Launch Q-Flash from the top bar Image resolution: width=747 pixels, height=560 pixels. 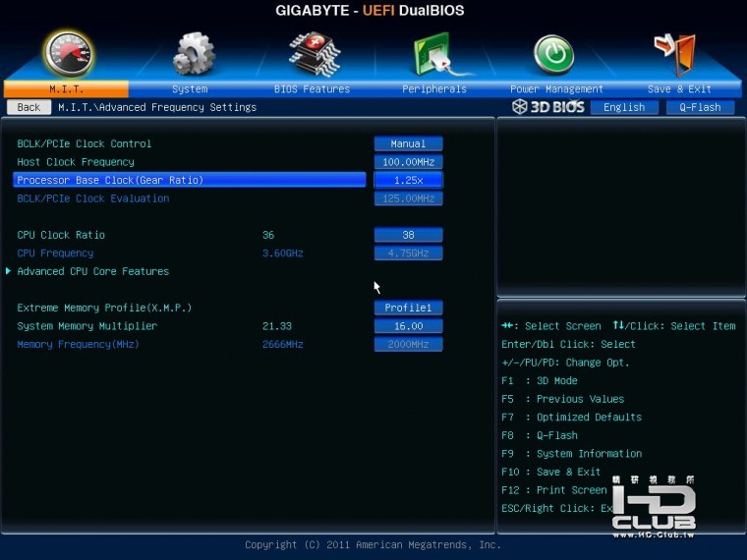[700, 107]
